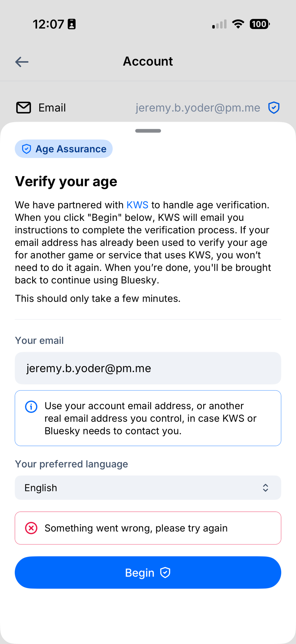Viewport: 296px width, 644px height.
Task: Tap the red error X icon
Action: (31, 528)
